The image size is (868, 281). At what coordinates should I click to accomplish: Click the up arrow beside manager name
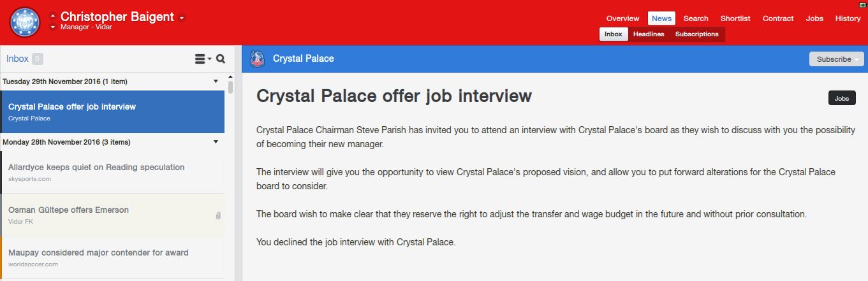pyautogui.click(x=53, y=15)
